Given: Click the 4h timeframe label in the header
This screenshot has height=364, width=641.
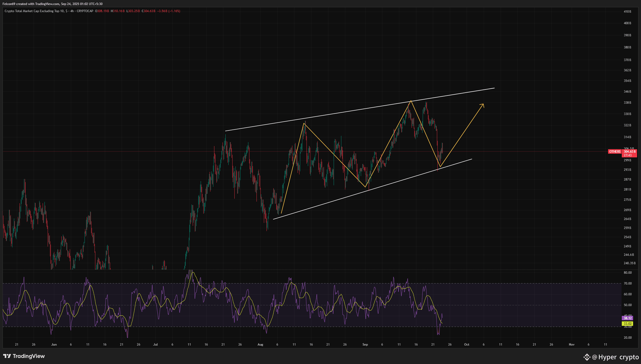Looking at the screenshot, I should 72,11.
